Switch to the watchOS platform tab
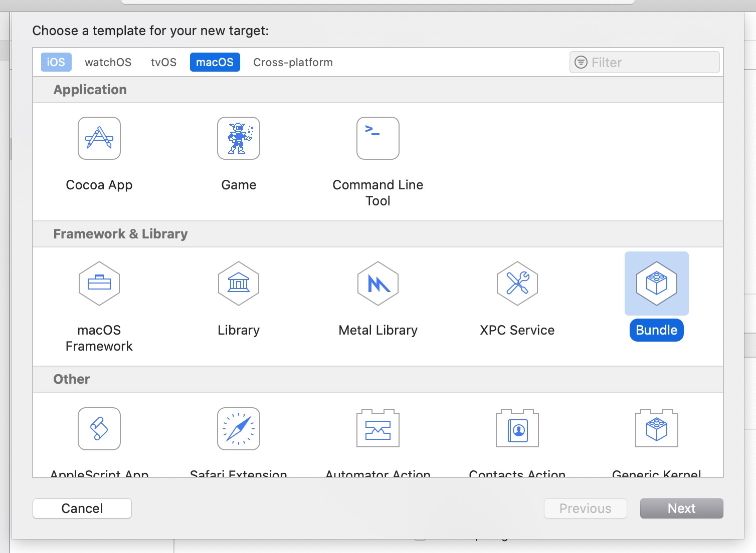Image resolution: width=756 pixels, height=553 pixels. click(x=108, y=62)
